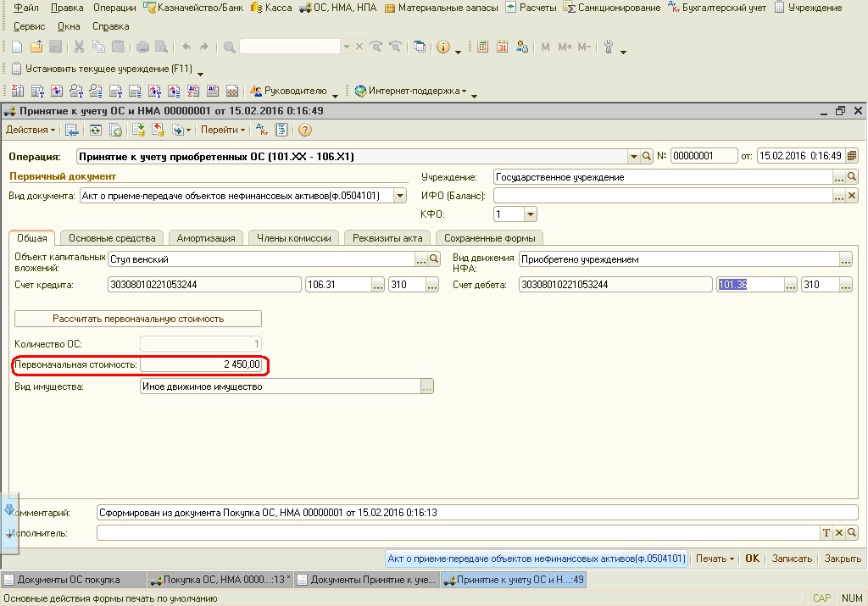Click the T button in Исполнитель field
868x606 pixels.
(x=826, y=533)
